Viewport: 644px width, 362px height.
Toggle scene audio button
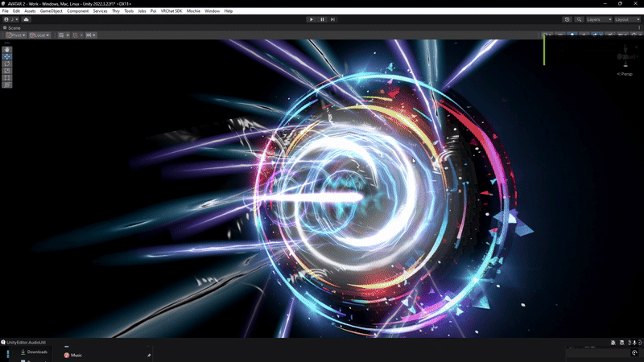pyautogui.click(x=584, y=35)
